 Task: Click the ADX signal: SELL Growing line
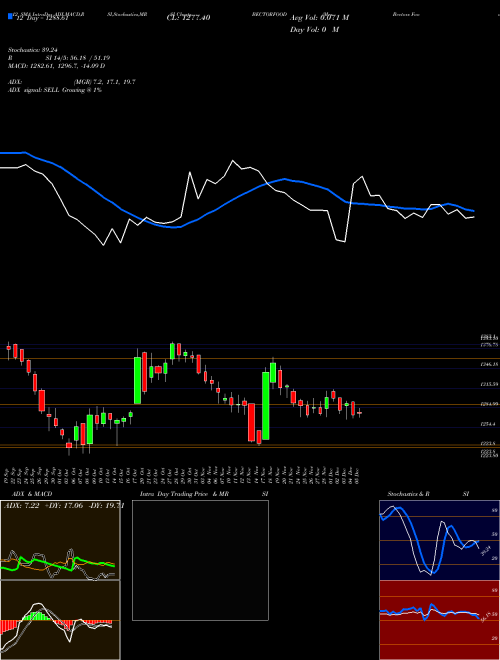coord(55,90)
